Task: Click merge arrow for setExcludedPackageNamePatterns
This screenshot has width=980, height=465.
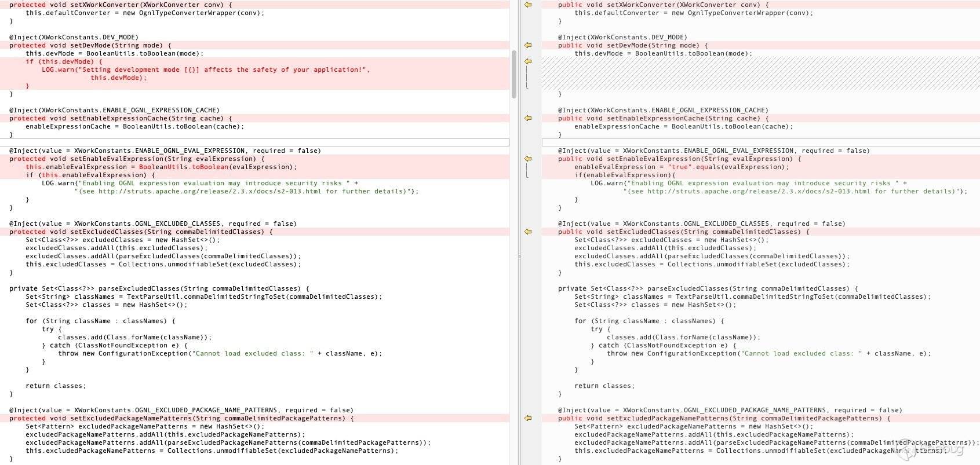Action: point(528,418)
